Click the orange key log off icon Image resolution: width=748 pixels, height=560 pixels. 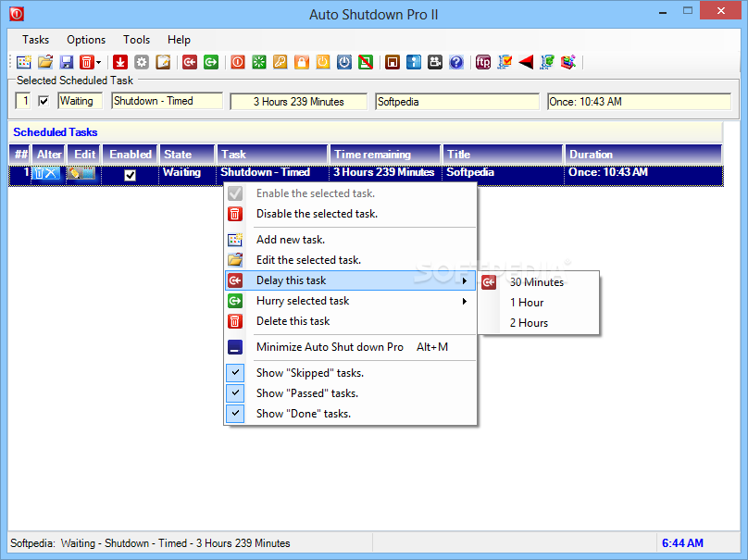pyautogui.click(x=280, y=63)
